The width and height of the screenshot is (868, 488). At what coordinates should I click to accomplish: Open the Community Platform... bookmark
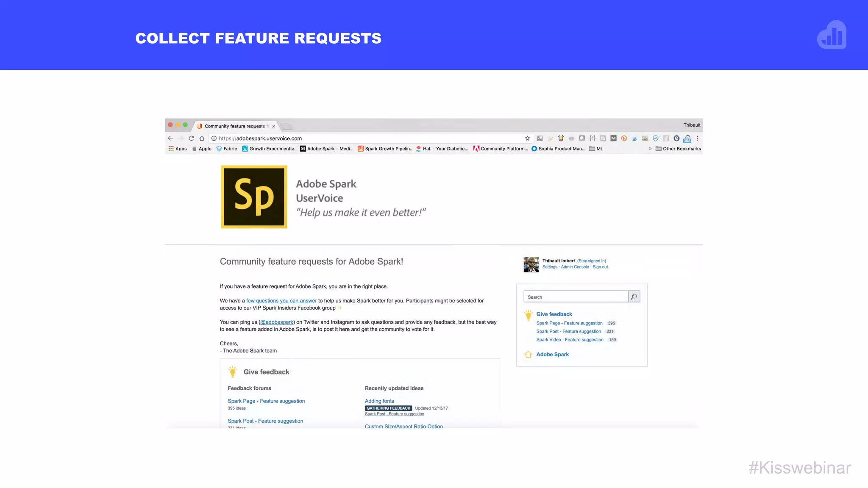(501, 149)
